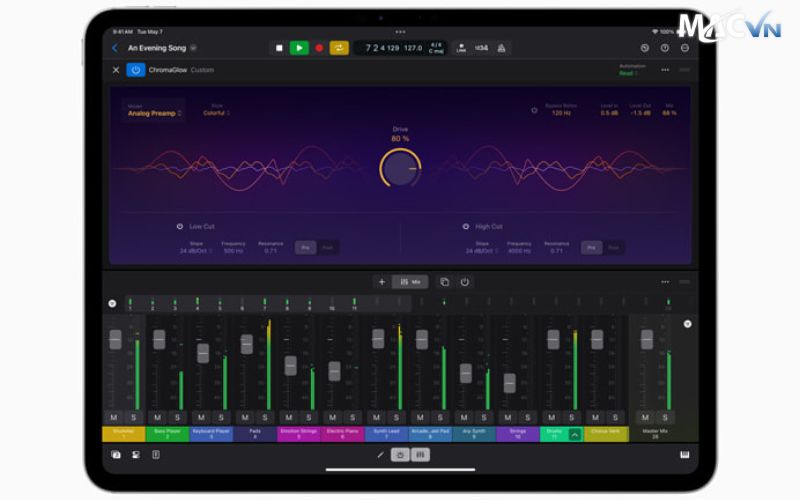
Task: Select the Mix 68 % value
Action: coord(669,113)
